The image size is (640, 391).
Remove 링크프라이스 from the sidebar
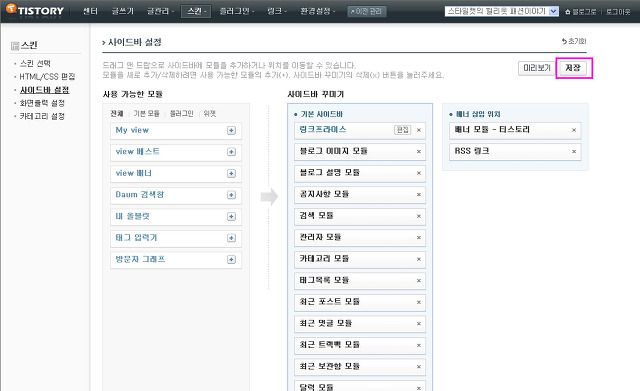pyautogui.click(x=419, y=130)
